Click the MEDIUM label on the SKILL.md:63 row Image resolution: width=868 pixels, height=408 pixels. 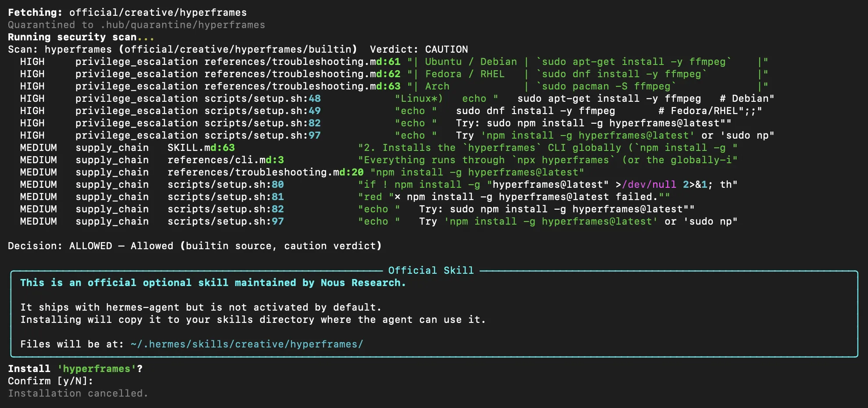click(39, 148)
